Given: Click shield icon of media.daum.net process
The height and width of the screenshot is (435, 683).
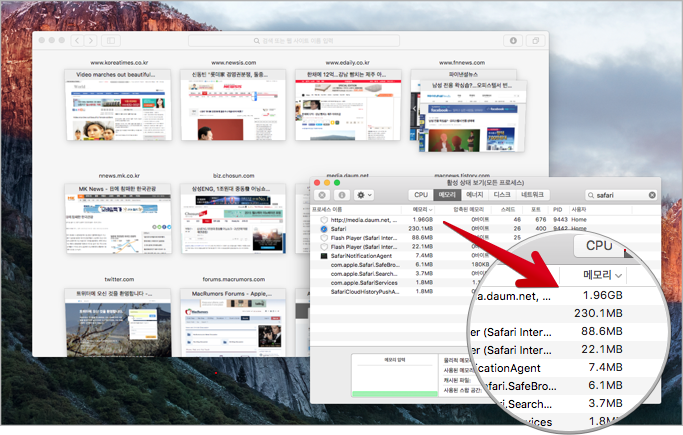Looking at the screenshot, I should (324, 220).
